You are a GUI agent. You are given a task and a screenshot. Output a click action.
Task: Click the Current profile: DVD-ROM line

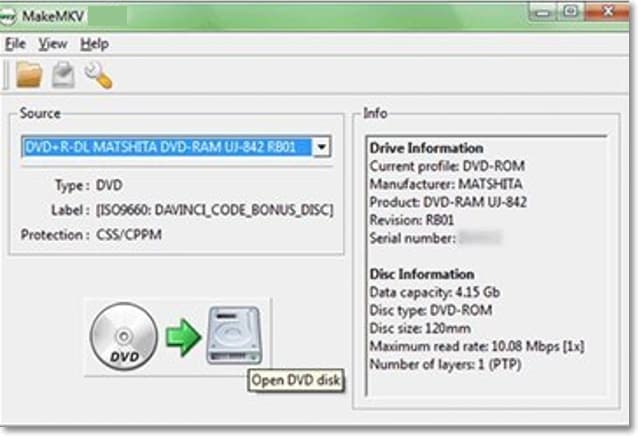pyautogui.click(x=447, y=166)
